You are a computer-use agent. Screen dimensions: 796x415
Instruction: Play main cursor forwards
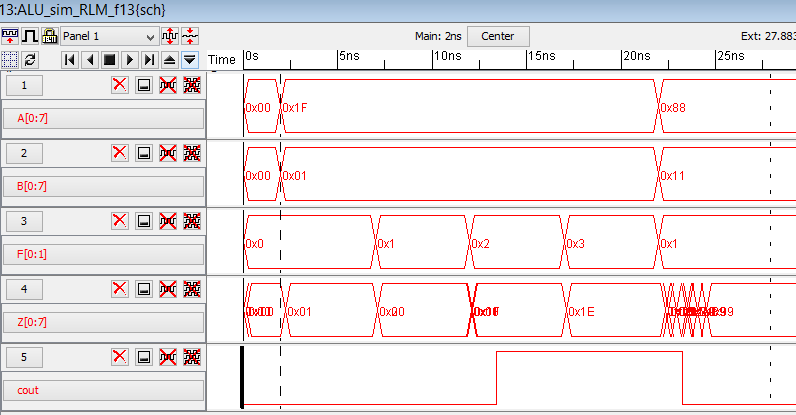click(x=129, y=60)
